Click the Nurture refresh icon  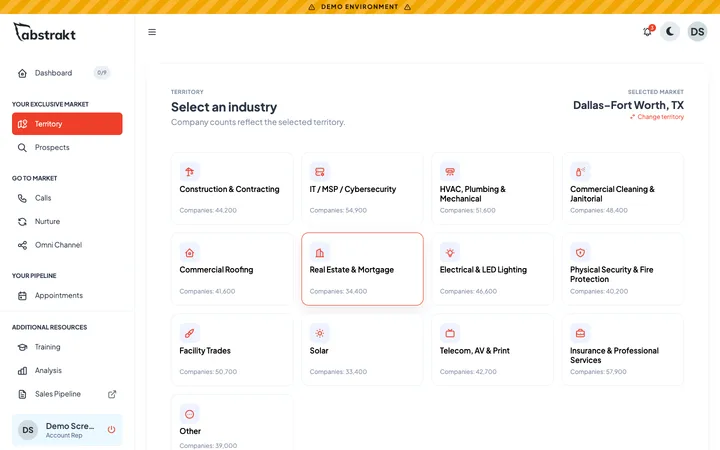coord(22,222)
